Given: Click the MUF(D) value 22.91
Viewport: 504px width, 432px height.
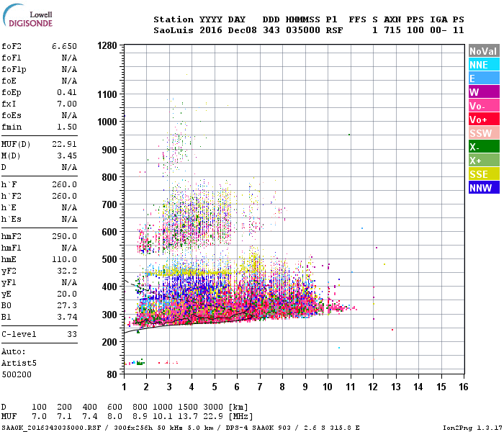Looking at the screenshot, I should [x=64, y=144].
